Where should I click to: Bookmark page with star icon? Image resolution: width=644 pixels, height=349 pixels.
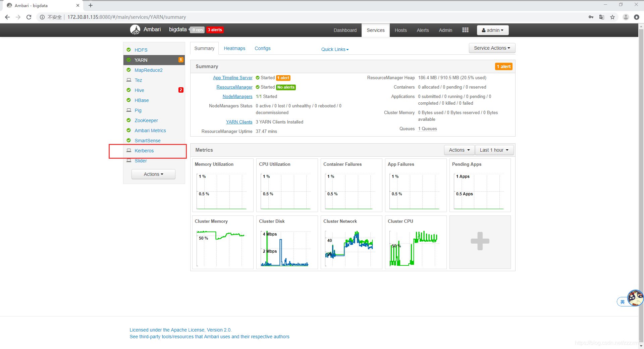click(x=612, y=17)
